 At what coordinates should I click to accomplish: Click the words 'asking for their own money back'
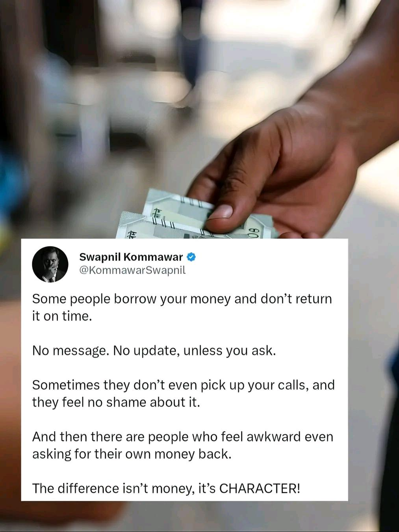(x=132, y=454)
